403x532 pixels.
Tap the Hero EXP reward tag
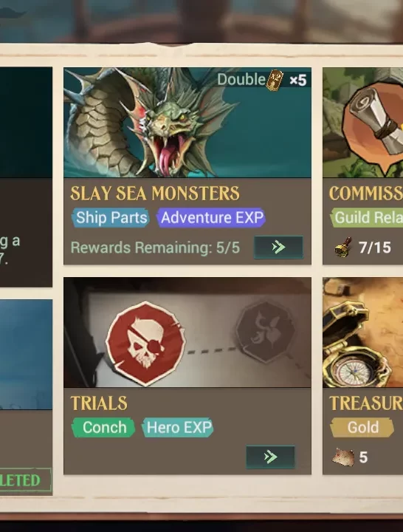click(178, 427)
